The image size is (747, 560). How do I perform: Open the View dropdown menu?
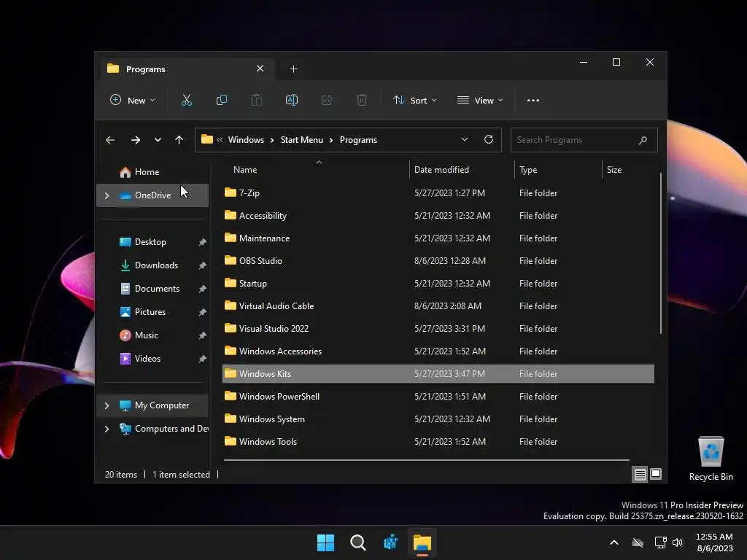pos(480,101)
